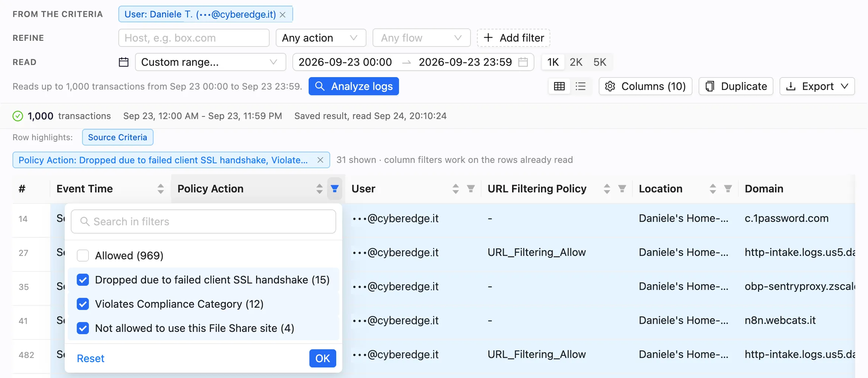868x378 pixels.
Task: Open filter funnel for URL Filtering Policy
Action: click(622, 189)
